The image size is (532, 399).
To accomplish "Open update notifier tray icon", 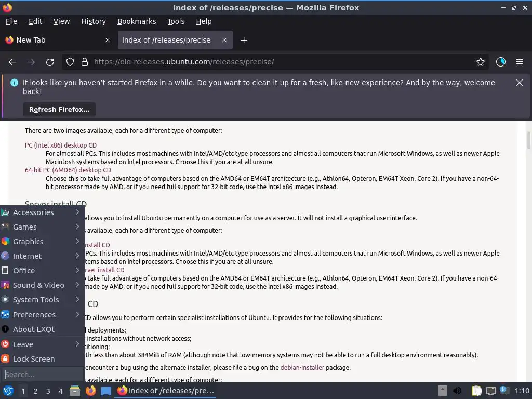I will (x=504, y=390).
